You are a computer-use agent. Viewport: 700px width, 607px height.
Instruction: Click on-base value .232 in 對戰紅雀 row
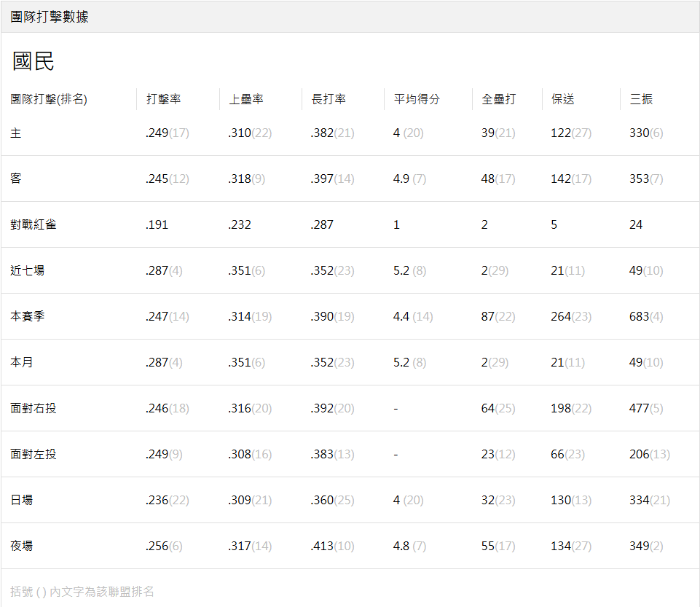tap(240, 224)
